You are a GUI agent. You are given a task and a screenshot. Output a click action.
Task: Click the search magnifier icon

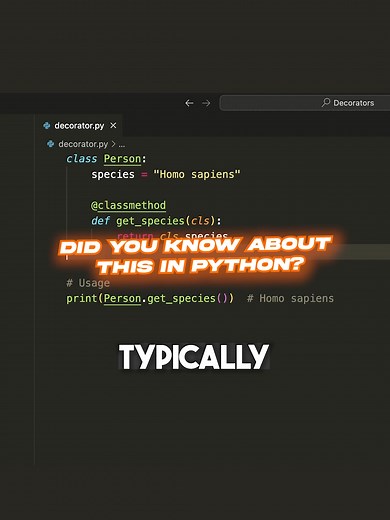326,102
